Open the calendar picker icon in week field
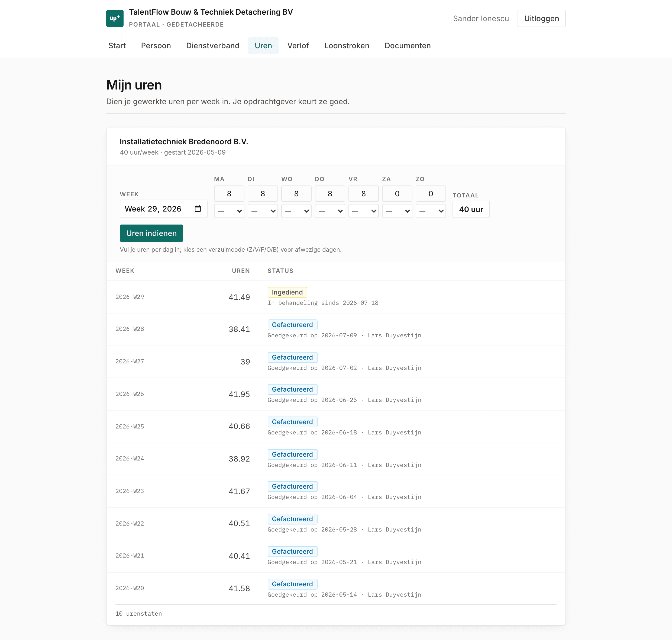Image resolution: width=672 pixels, height=640 pixels. [198, 209]
